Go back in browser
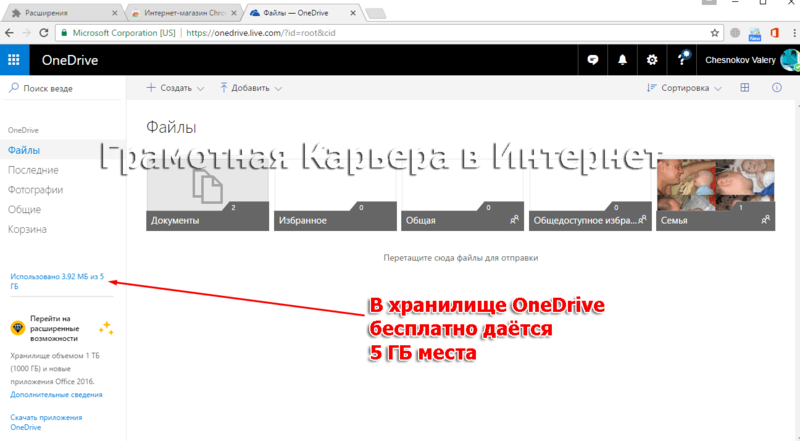 pyautogui.click(x=9, y=33)
